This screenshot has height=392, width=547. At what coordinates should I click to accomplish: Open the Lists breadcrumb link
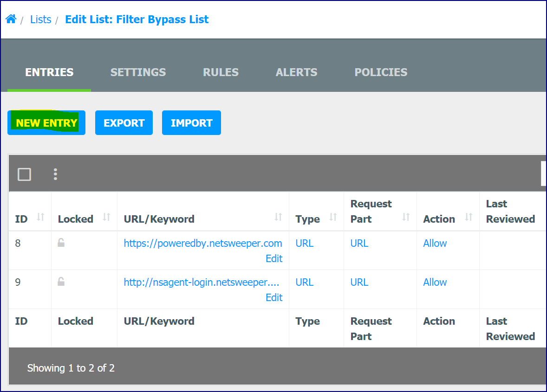tap(40, 19)
